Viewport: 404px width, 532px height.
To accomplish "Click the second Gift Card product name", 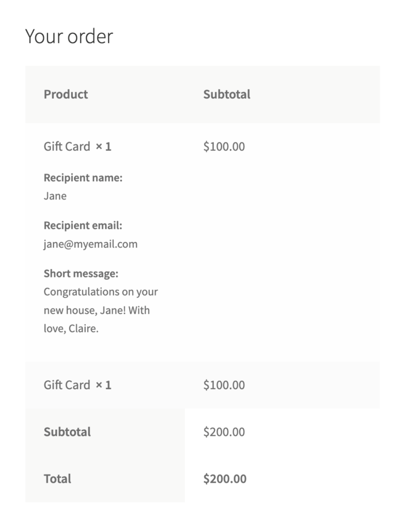I will (67, 385).
